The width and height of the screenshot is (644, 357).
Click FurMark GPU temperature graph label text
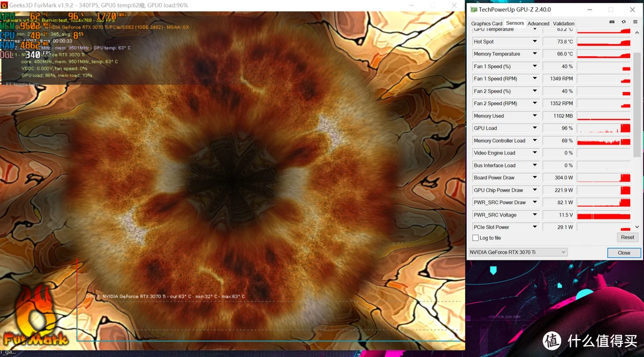point(165,296)
